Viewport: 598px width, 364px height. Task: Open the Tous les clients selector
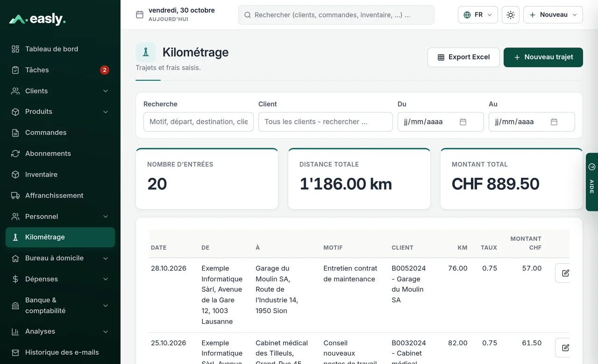point(326,122)
